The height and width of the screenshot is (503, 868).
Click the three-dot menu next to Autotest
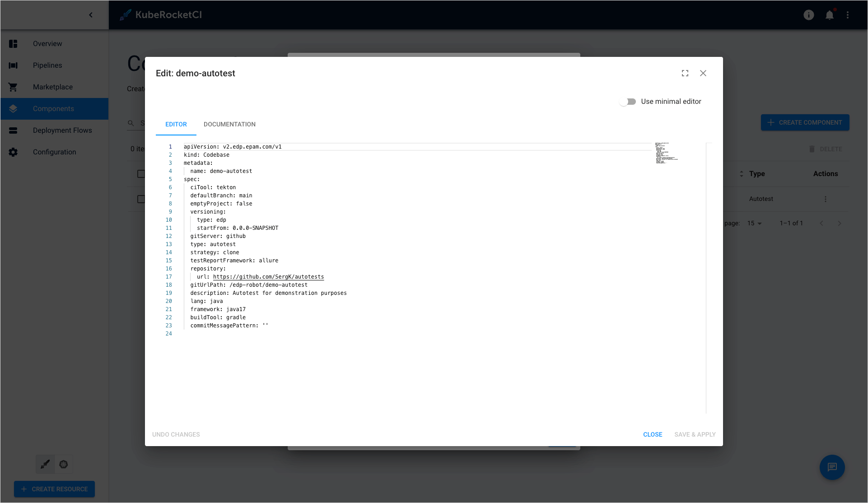point(826,199)
